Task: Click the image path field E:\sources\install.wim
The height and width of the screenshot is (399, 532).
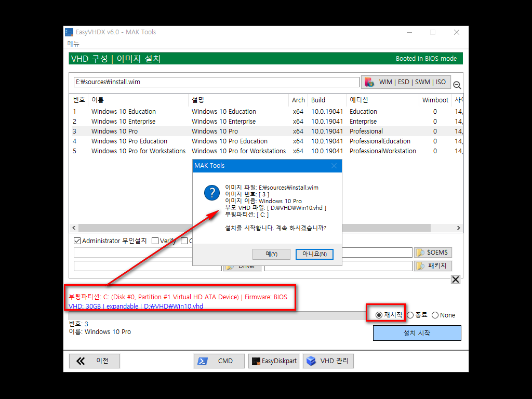Action: click(217, 82)
